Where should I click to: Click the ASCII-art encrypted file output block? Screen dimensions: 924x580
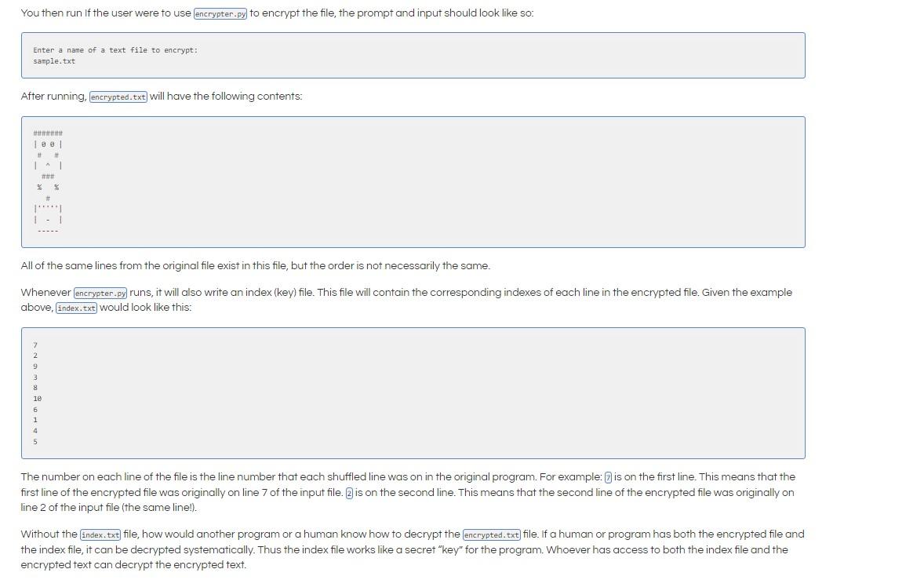click(413, 181)
